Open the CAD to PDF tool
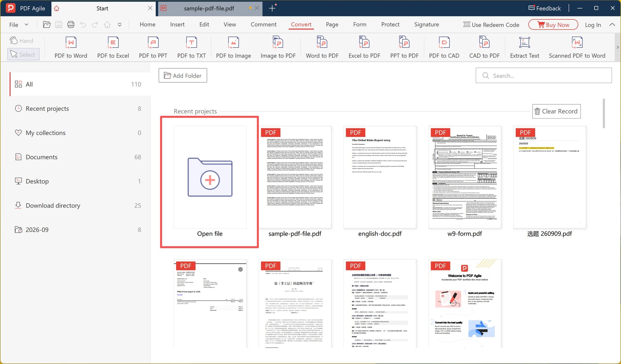This screenshot has width=621, height=364. 484,48
